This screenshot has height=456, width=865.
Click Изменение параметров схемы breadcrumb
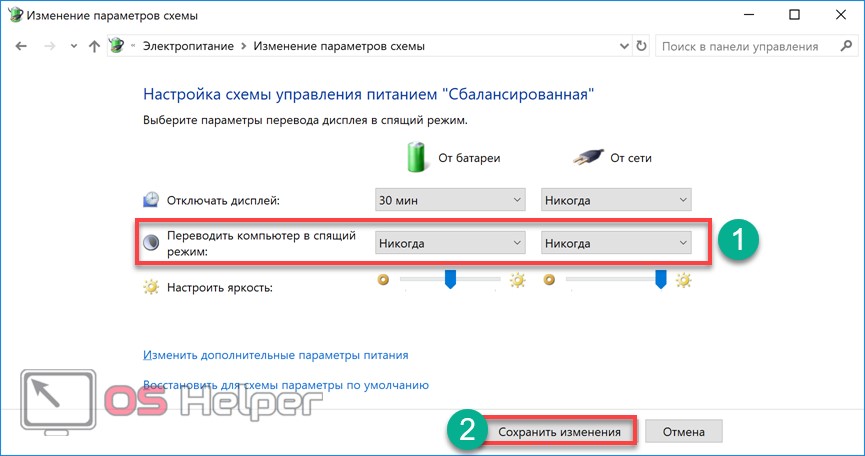coord(339,46)
